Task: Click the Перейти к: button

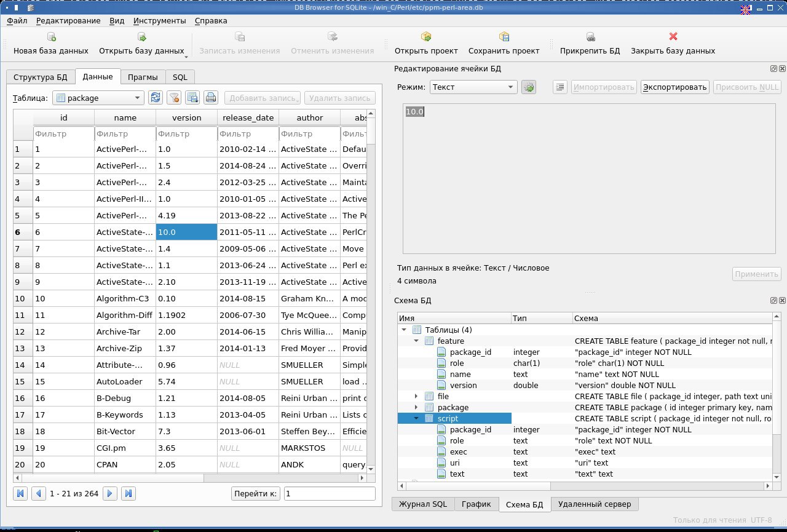Action: pyautogui.click(x=256, y=493)
